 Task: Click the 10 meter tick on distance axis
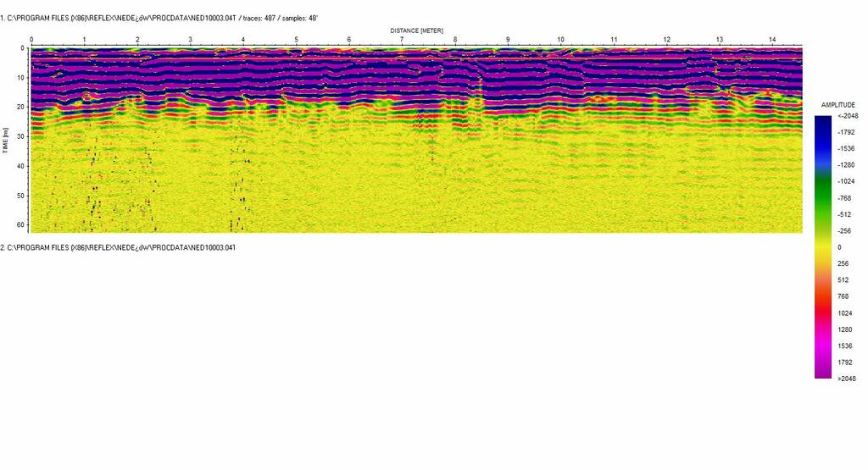(x=560, y=40)
